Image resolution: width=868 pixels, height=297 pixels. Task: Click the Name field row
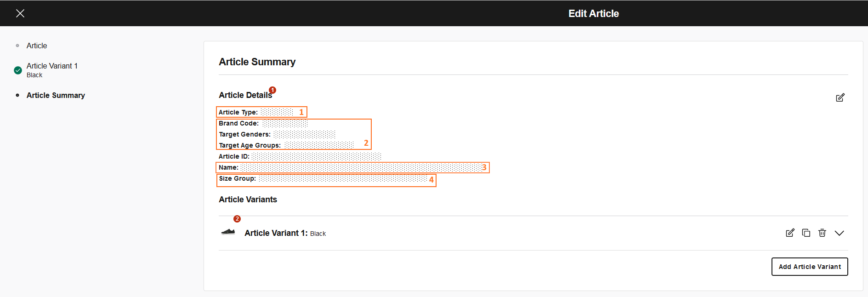pos(352,167)
